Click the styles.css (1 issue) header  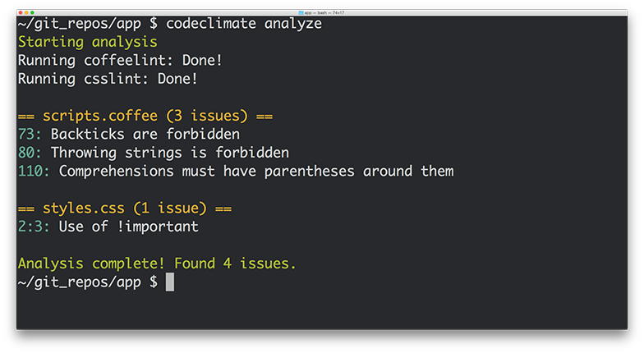[125, 208]
